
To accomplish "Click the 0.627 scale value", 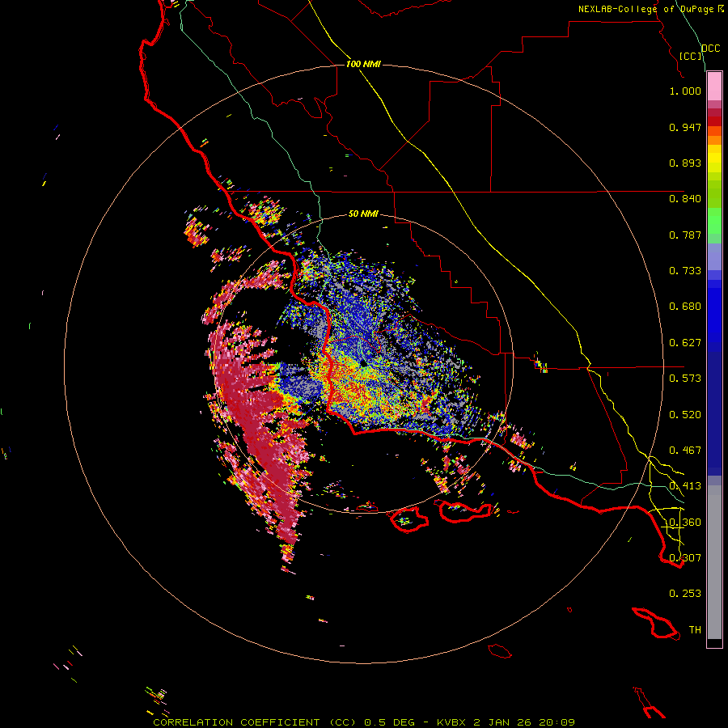I will click(685, 343).
